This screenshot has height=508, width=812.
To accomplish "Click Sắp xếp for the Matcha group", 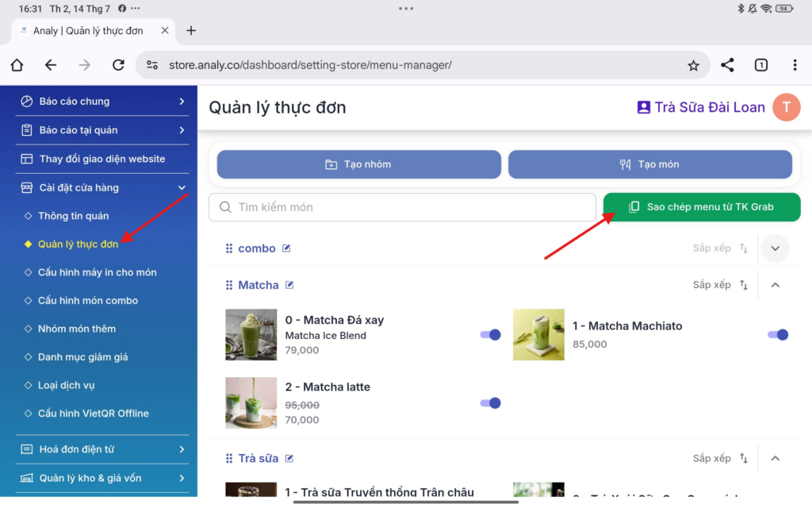I will pos(711,285).
